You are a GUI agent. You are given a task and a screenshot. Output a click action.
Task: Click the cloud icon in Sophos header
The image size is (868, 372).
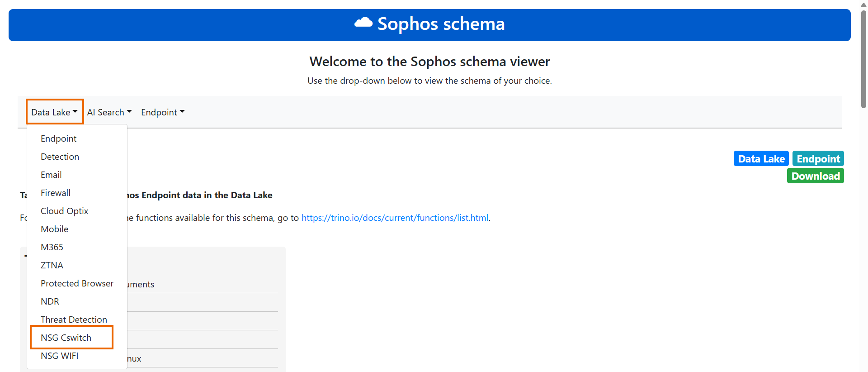pos(363,22)
